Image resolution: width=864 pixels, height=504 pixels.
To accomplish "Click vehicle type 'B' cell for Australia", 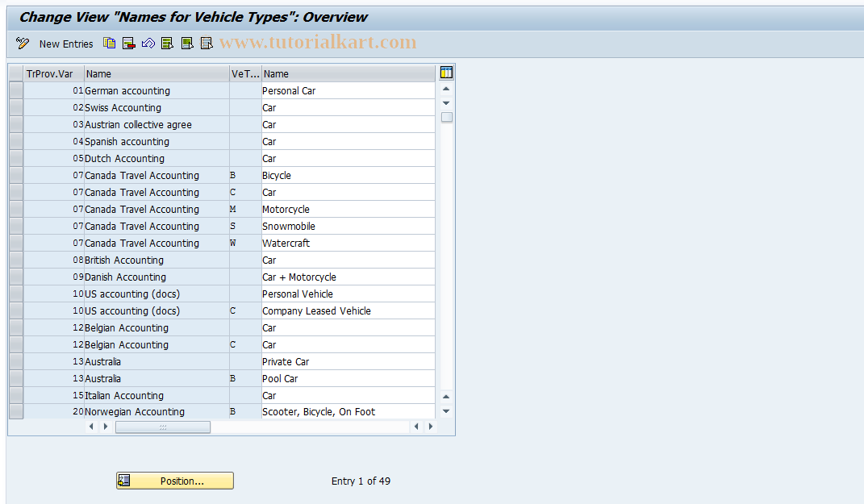I will (245, 379).
